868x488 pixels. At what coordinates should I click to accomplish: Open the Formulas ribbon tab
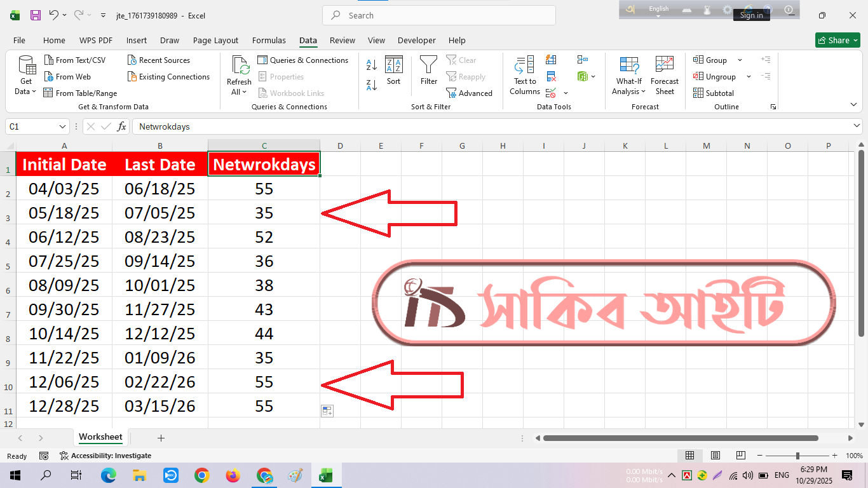pos(269,41)
